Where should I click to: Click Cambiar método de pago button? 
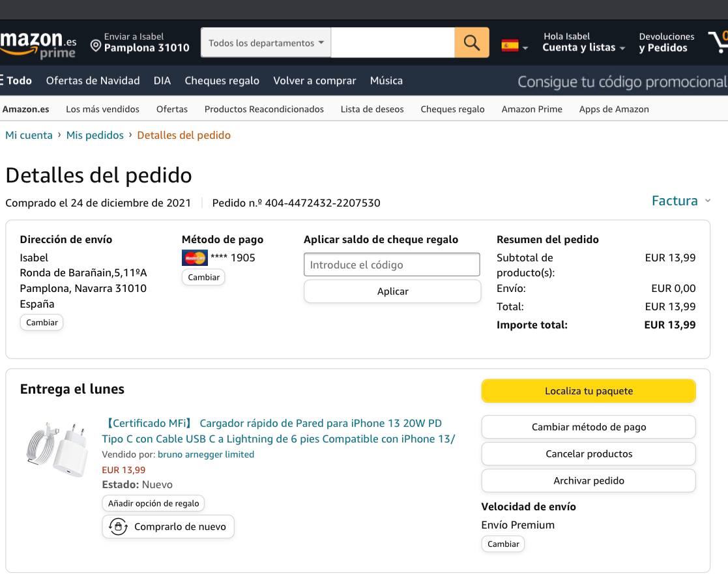click(589, 427)
